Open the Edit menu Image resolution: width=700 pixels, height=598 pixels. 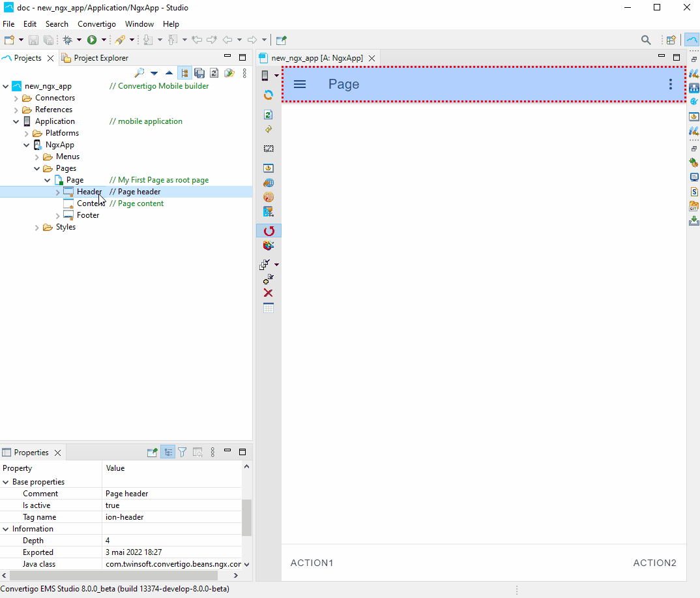[30, 24]
